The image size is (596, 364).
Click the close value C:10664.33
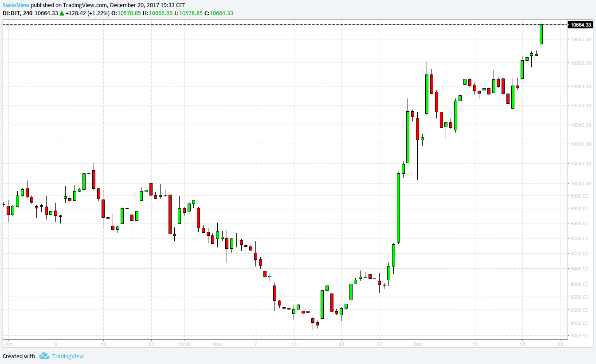[219, 13]
